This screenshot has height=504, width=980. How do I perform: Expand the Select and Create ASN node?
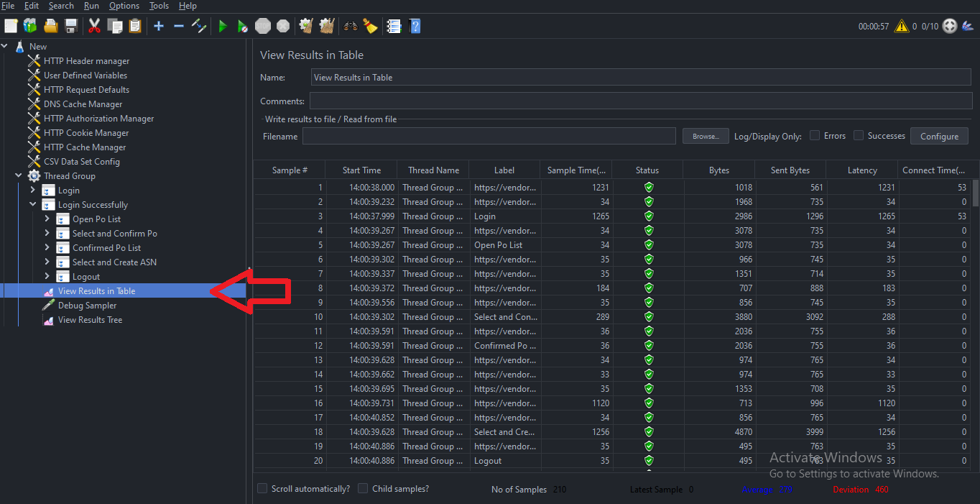[x=47, y=262]
